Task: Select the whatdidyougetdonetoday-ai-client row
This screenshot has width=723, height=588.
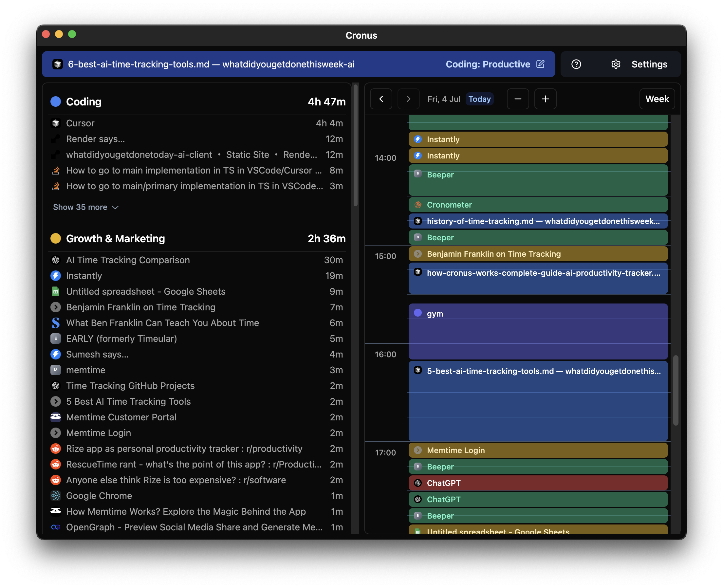Action: click(x=196, y=155)
